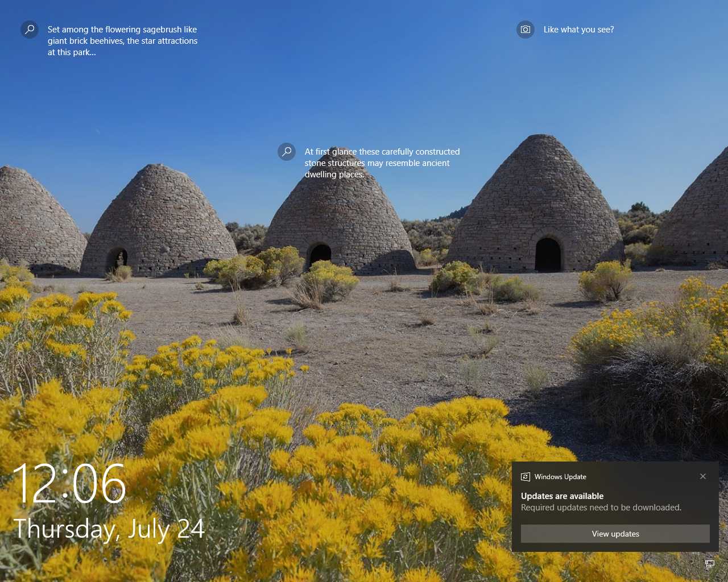Open the 'Set among the flowering sagebrush' caption
728x582 pixels.
122,41
